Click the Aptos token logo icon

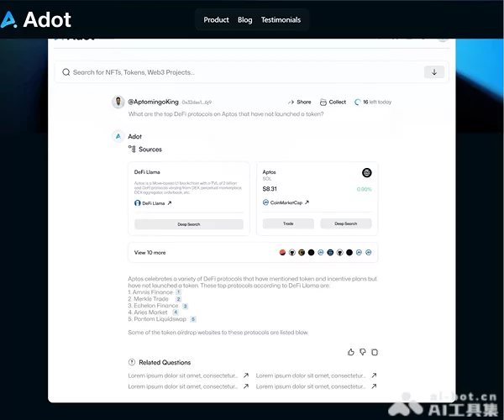tap(366, 172)
